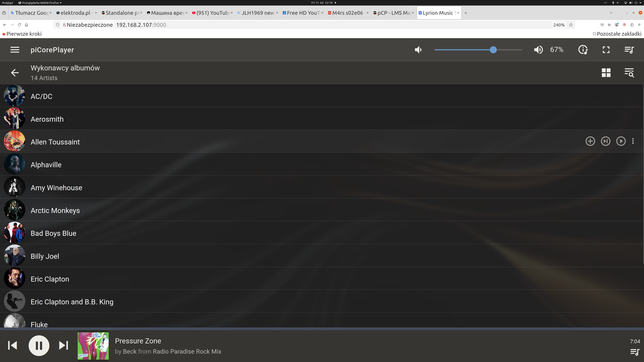Click the piCorePlayer player name
The width and height of the screenshot is (644, 362).
pyautogui.click(x=52, y=50)
